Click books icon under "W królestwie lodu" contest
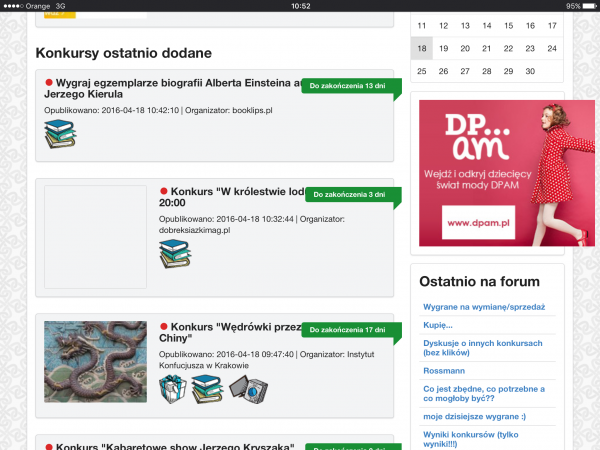This screenshot has height=450, width=600. [x=174, y=254]
